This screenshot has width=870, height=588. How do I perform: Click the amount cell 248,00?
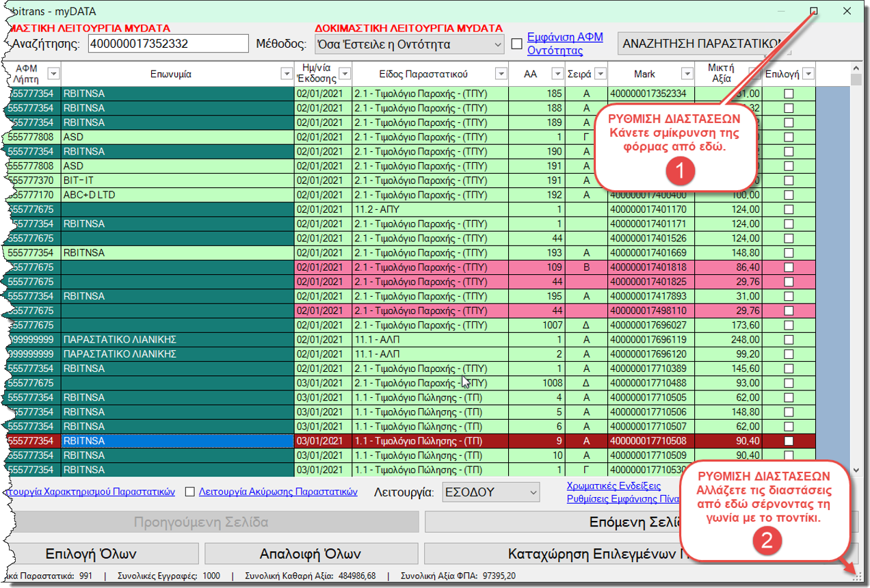728,339
